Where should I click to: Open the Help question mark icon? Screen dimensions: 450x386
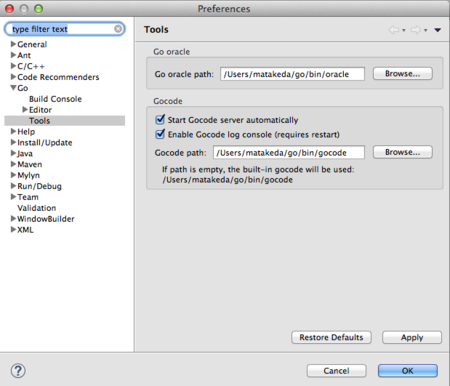coord(18,371)
